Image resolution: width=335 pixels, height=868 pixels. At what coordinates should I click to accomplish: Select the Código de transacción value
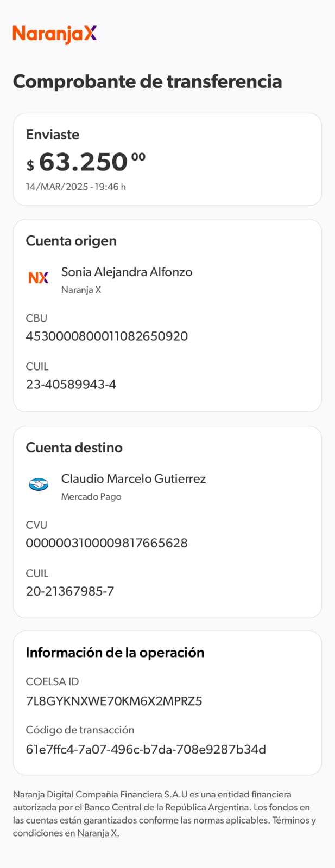tap(146, 749)
